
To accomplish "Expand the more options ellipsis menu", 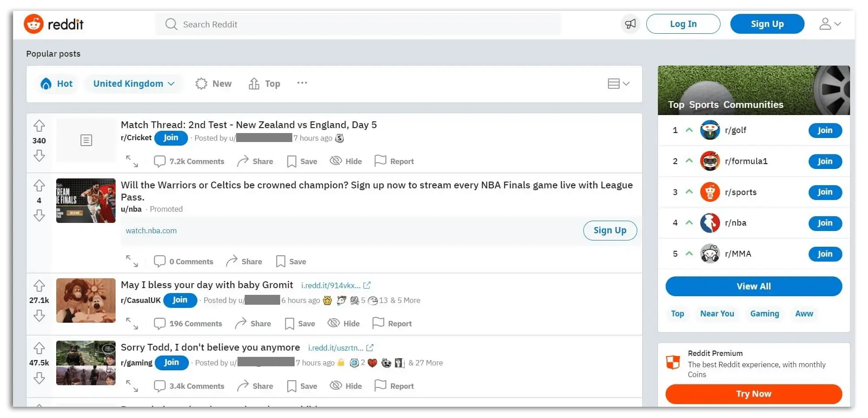I will coord(302,83).
